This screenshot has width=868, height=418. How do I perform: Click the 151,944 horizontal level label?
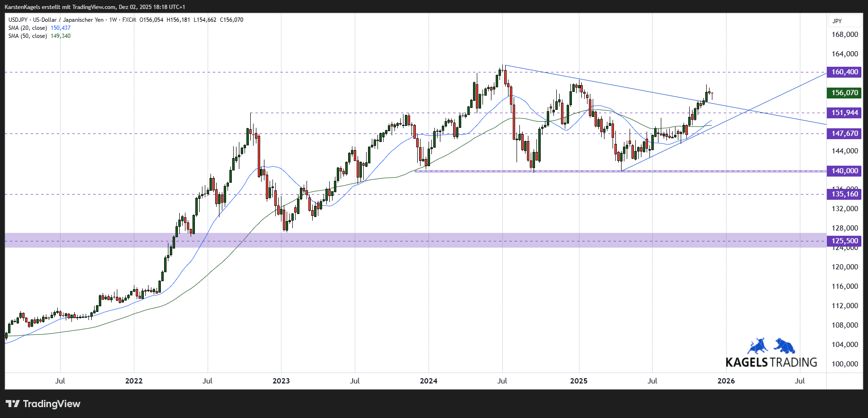click(x=844, y=113)
